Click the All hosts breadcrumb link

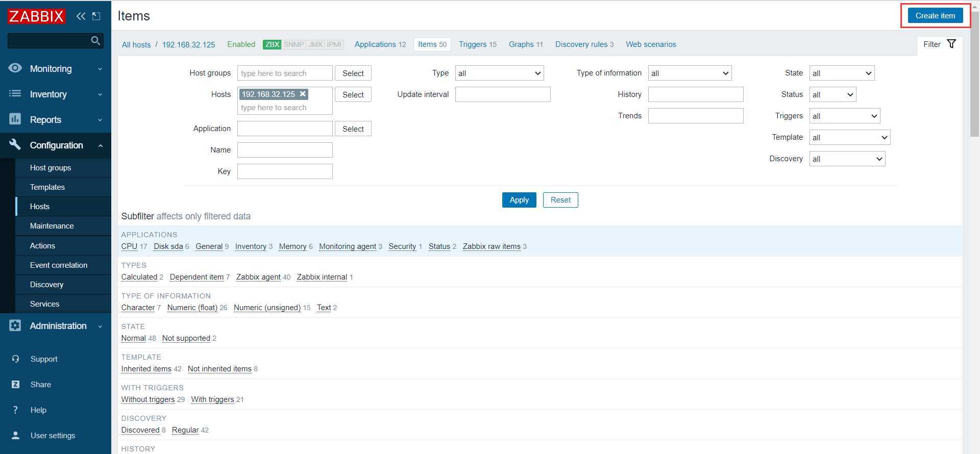(x=136, y=45)
